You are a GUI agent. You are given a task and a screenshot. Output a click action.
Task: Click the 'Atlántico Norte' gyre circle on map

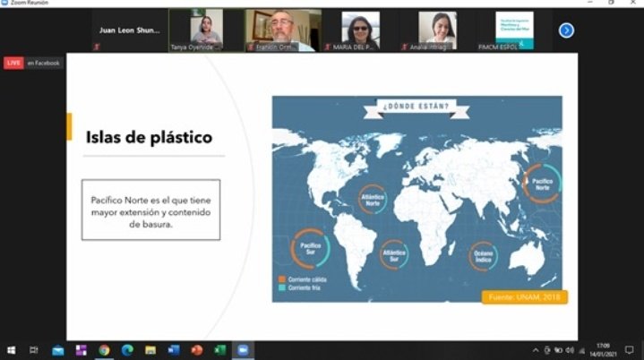click(373, 200)
